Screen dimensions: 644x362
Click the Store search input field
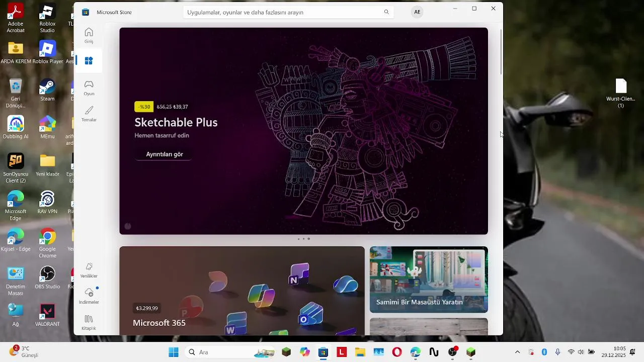point(288,12)
